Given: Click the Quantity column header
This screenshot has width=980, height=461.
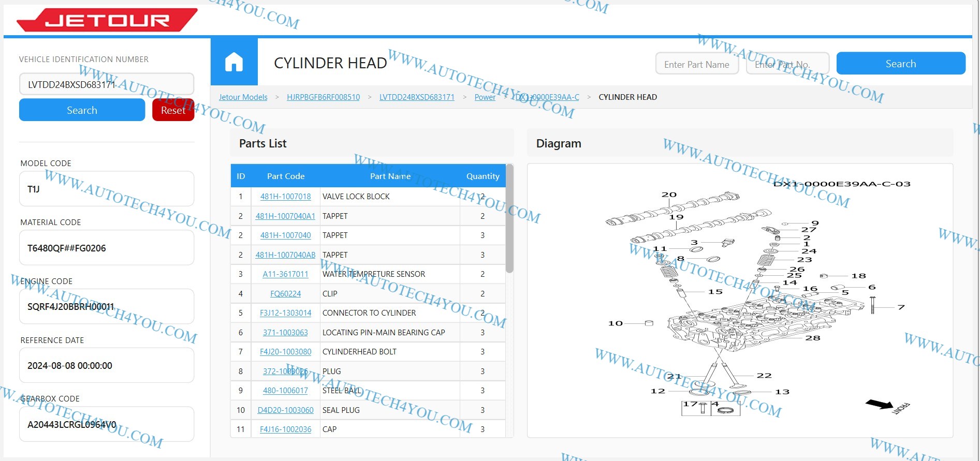Looking at the screenshot, I should (x=482, y=176).
